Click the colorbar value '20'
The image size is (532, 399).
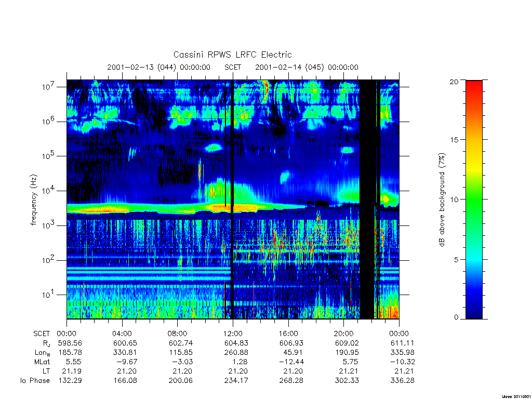454,82
